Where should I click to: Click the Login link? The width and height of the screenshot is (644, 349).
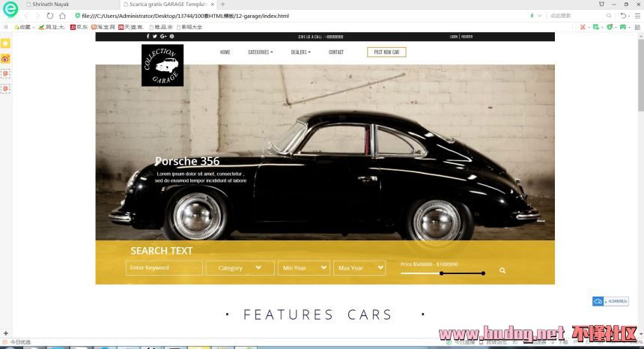pyautogui.click(x=454, y=37)
